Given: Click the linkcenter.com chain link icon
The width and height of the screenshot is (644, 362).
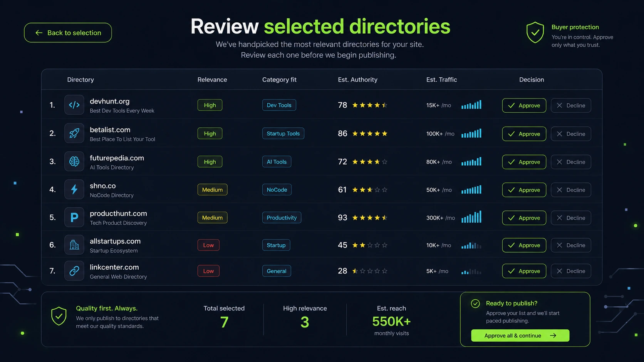Looking at the screenshot, I should coord(74,271).
